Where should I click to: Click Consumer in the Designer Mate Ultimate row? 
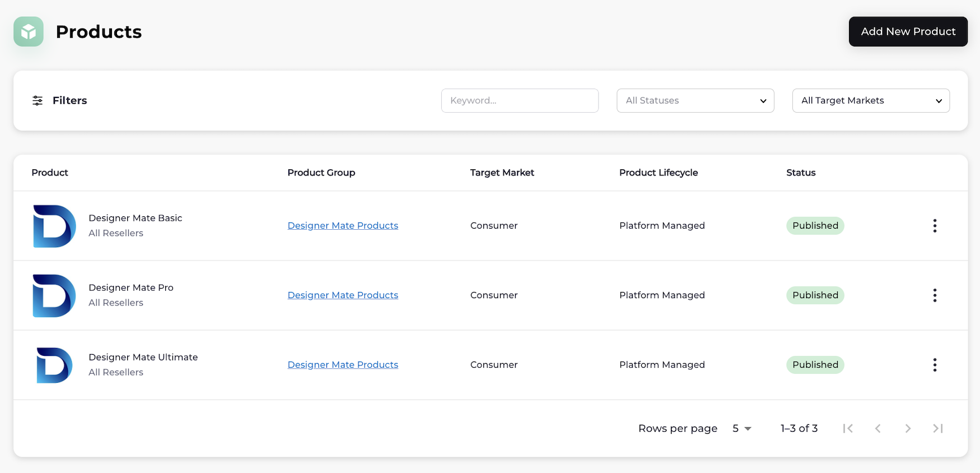coord(494,364)
